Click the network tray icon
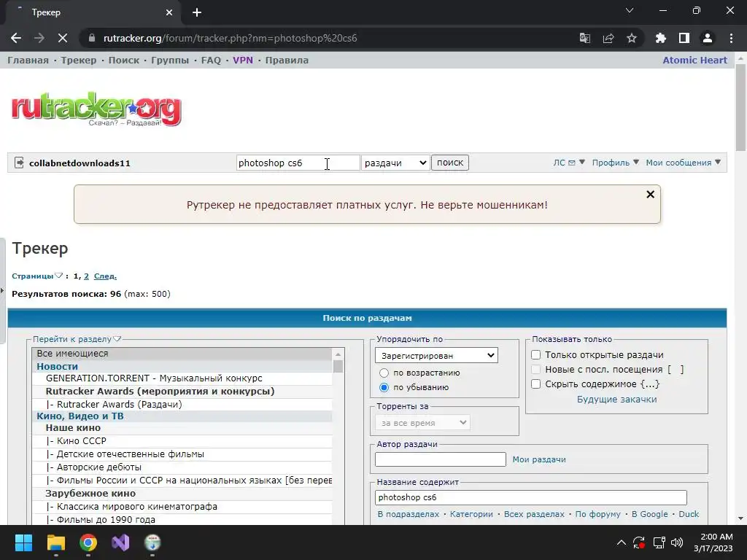 [x=659, y=542]
